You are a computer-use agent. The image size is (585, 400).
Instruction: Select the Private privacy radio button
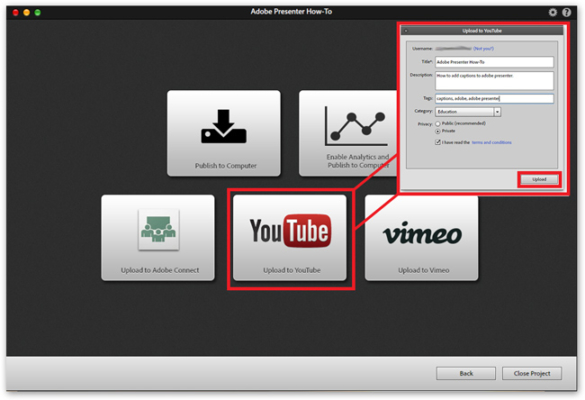(x=438, y=131)
